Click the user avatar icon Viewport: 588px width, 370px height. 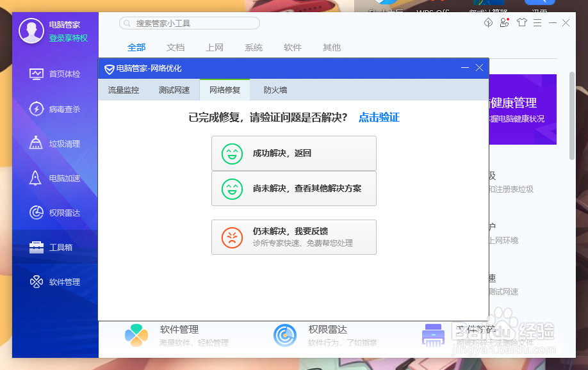tap(31, 31)
